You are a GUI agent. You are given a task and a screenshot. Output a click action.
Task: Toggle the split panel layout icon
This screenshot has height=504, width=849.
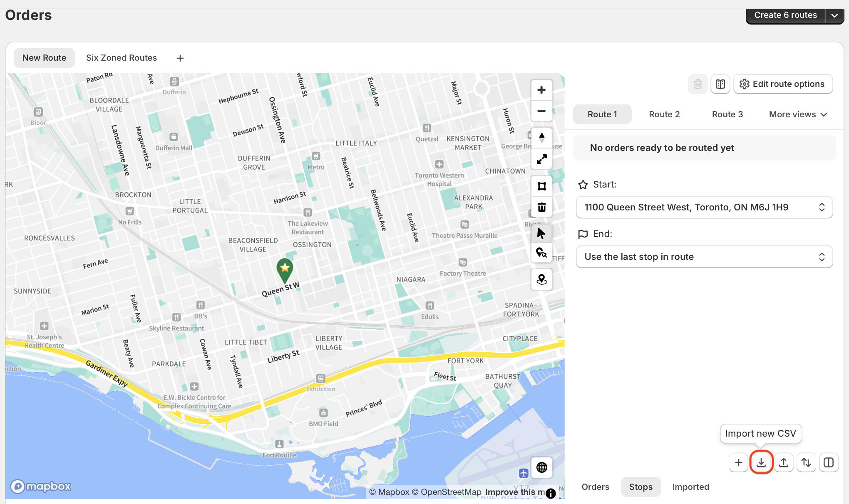(829, 462)
